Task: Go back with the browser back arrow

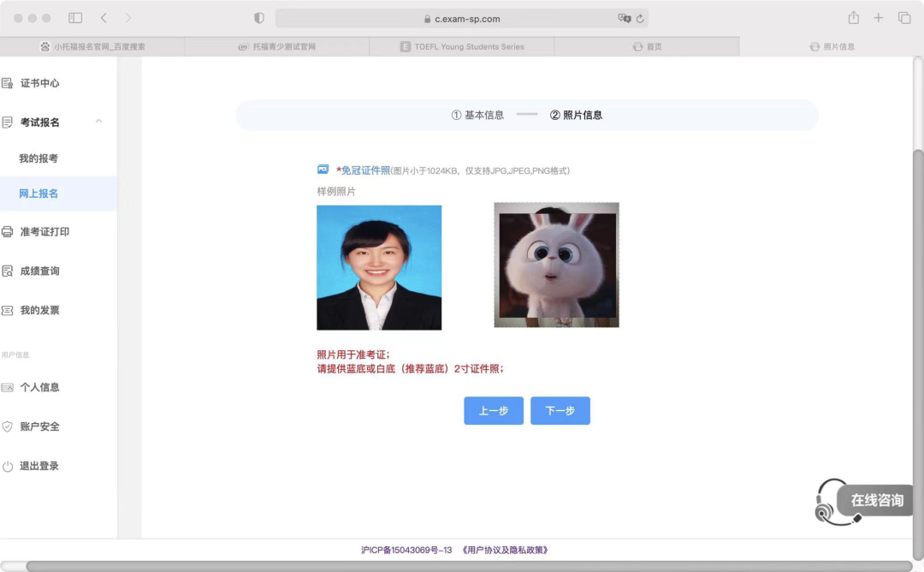Action: click(104, 18)
